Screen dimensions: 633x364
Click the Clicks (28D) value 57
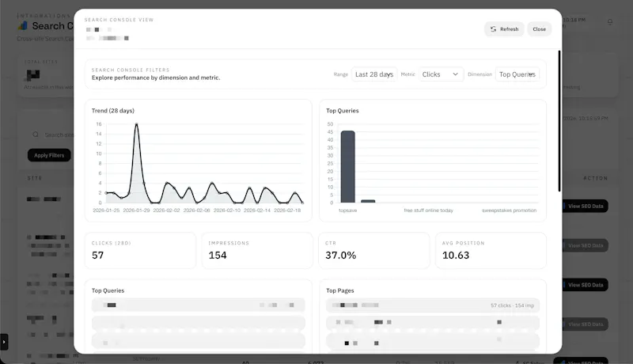click(97, 255)
